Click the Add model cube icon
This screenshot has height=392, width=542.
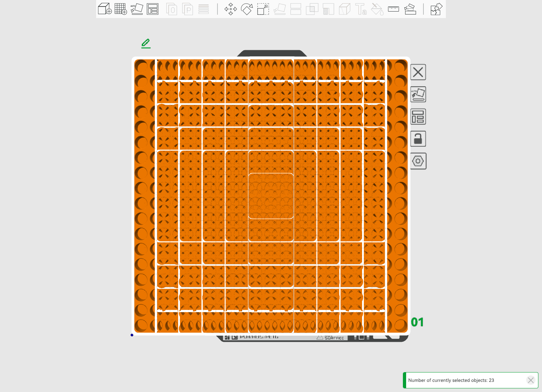pyautogui.click(x=105, y=9)
